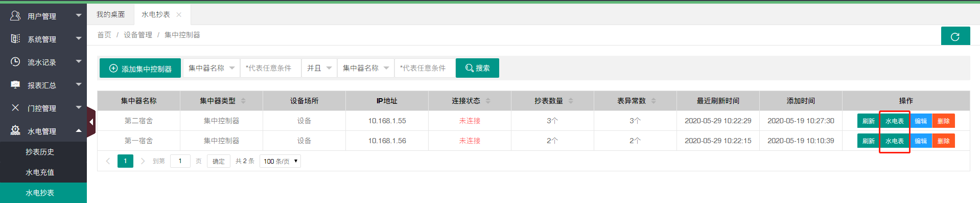Image resolution: width=980 pixels, height=203 pixels.
Task: Sort by 表异常数 column arrows
Action: pyautogui.click(x=654, y=101)
